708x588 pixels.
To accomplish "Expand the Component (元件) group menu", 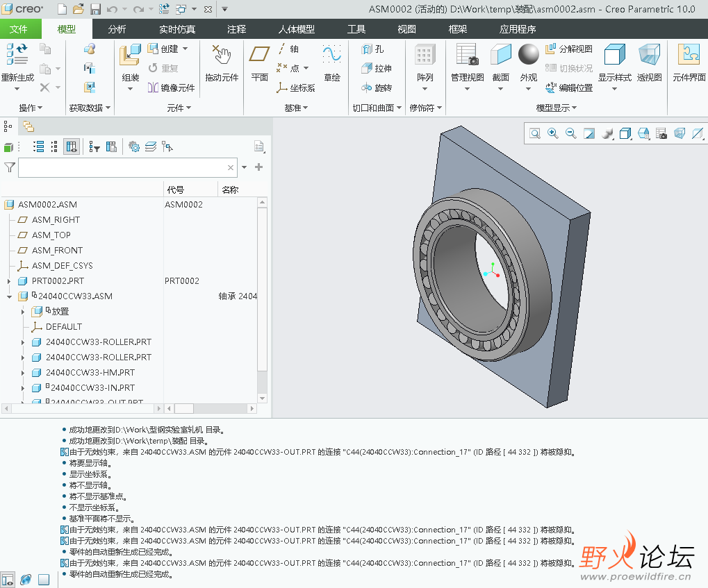I will click(179, 108).
